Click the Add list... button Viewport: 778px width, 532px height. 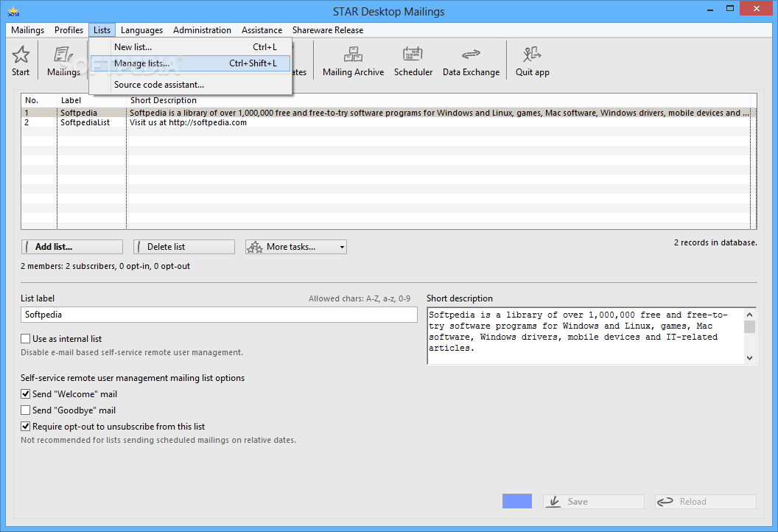coord(72,247)
